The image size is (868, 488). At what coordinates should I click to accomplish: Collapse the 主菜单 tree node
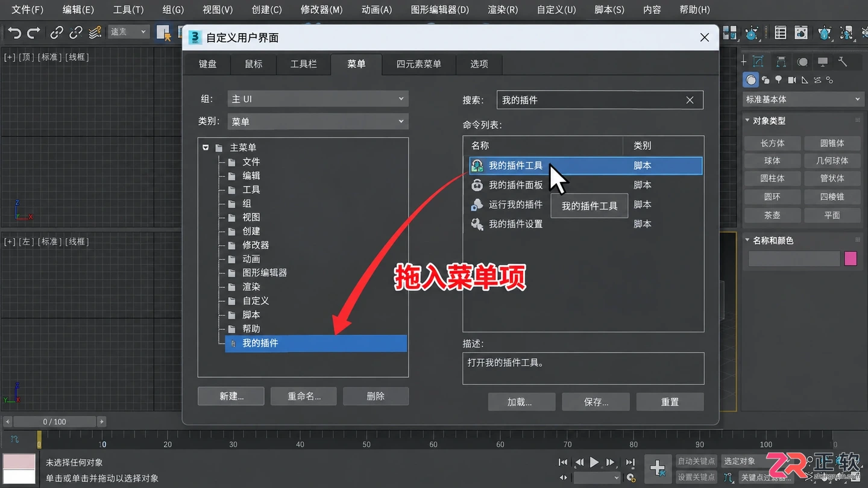pyautogui.click(x=206, y=148)
